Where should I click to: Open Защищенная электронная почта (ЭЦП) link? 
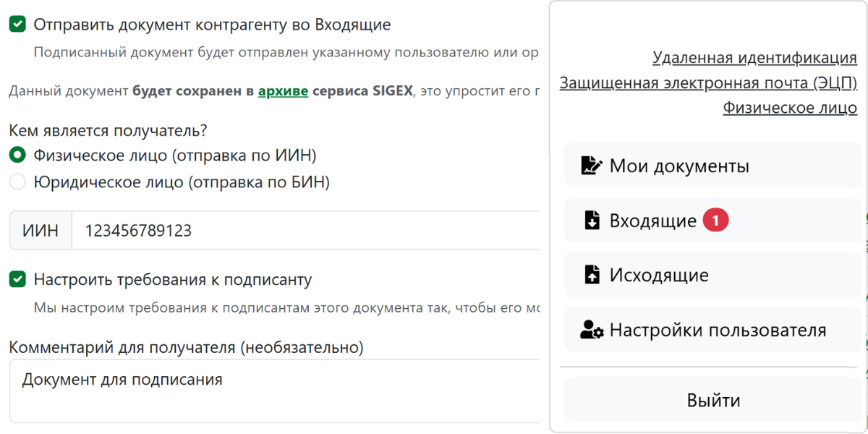click(708, 83)
